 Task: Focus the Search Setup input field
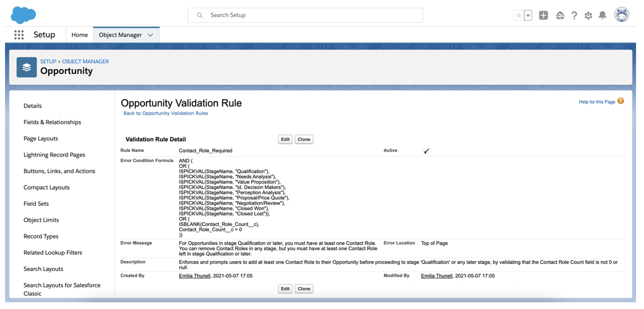point(305,15)
